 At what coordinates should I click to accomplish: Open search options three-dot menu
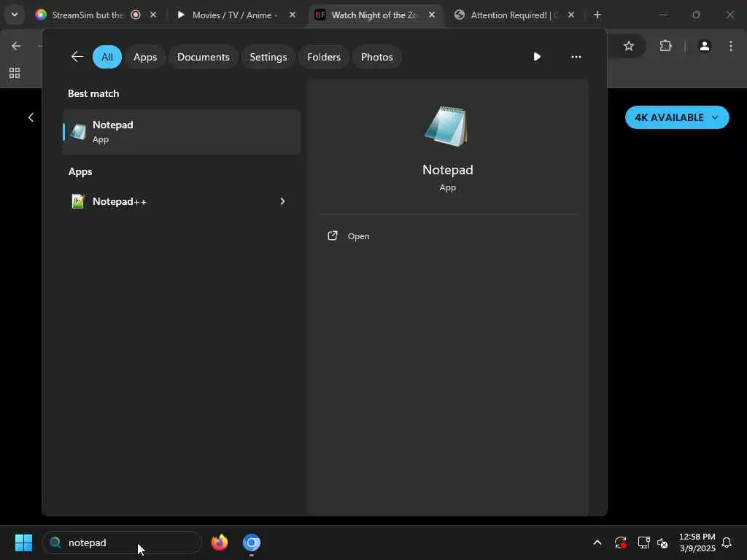click(576, 57)
